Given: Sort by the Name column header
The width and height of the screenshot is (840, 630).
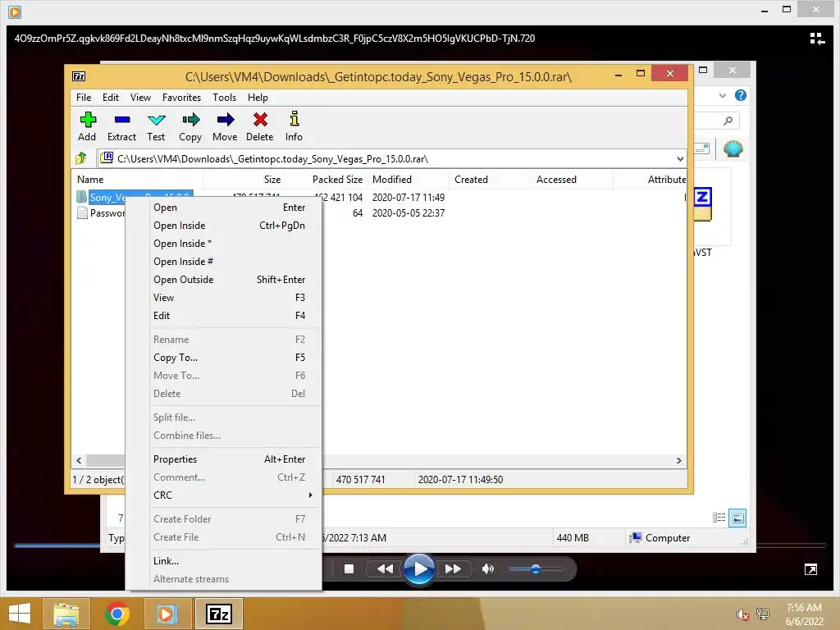Looking at the screenshot, I should tap(137, 180).
